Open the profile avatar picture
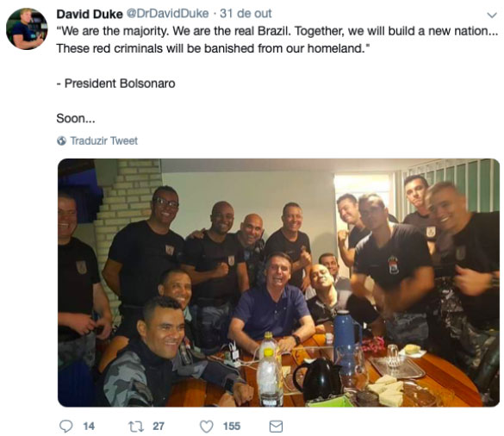The height and width of the screenshot is (436, 504). coord(27,29)
